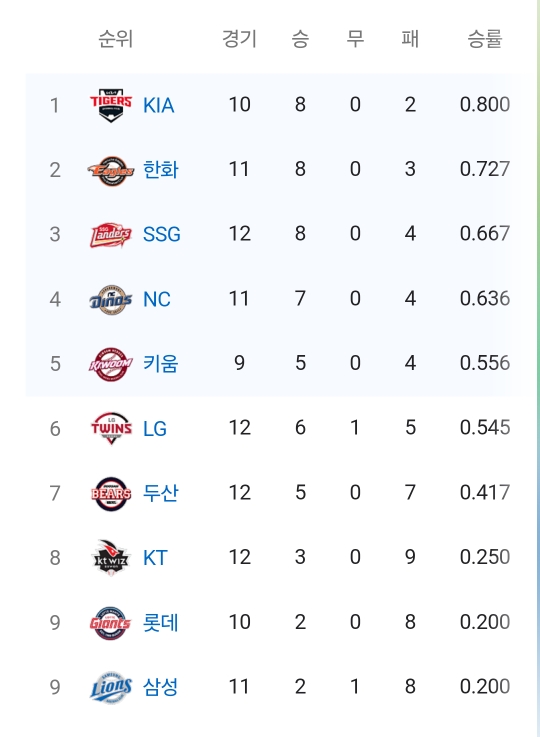Tap the NC Dinos logo
The height and width of the screenshot is (737, 540).
click(x=111, y=299)
